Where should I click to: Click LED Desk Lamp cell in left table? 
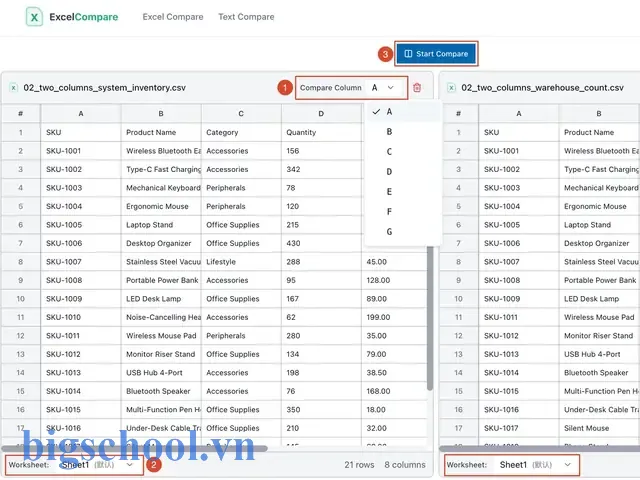click(161, 299)
